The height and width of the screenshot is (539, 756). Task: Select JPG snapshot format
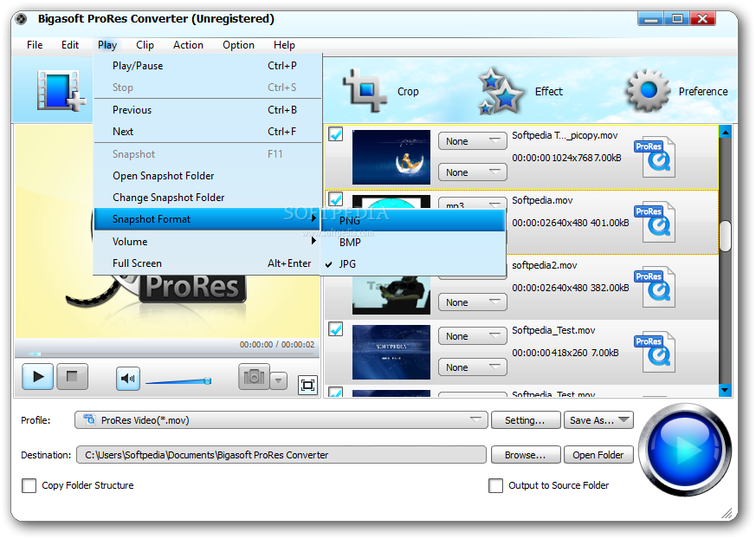pos(414,264)
